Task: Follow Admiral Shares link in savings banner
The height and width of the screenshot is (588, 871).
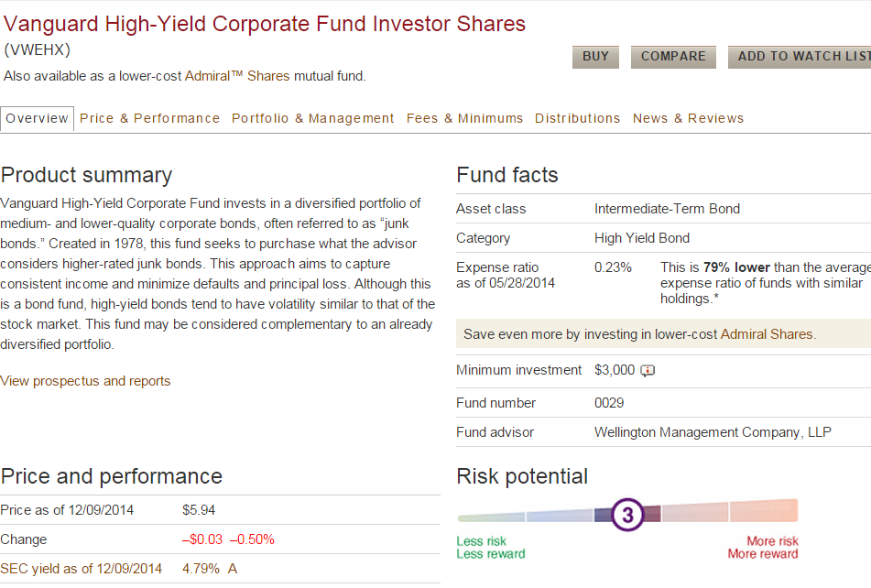Action: (x=767, y=334)
